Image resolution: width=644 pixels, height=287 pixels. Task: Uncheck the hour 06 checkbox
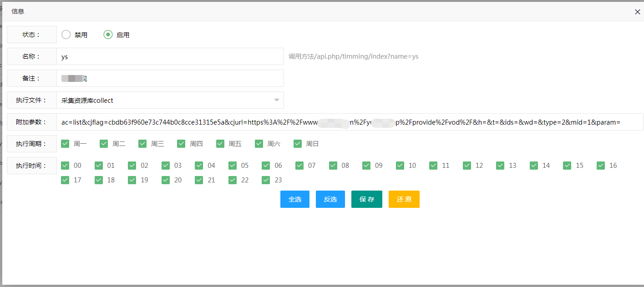point(266,166)
